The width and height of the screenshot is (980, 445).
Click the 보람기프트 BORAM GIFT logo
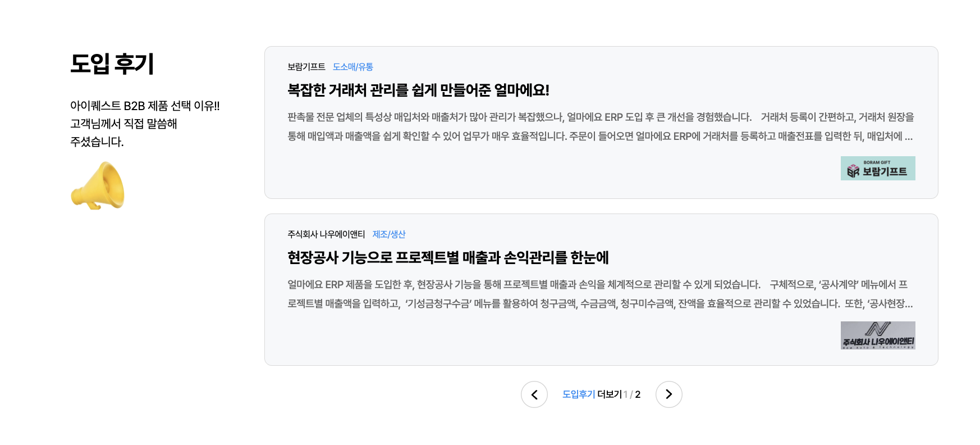click(878, 169)
